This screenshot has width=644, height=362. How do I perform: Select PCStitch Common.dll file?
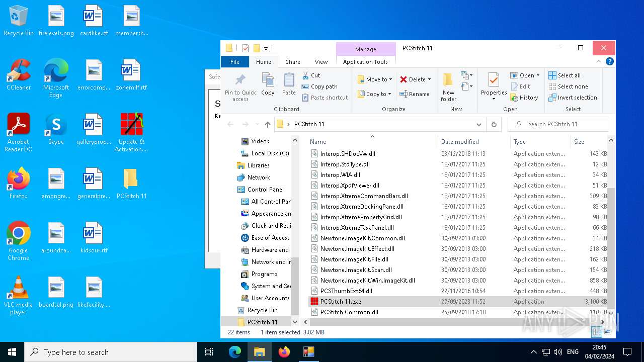click(457, 312)
